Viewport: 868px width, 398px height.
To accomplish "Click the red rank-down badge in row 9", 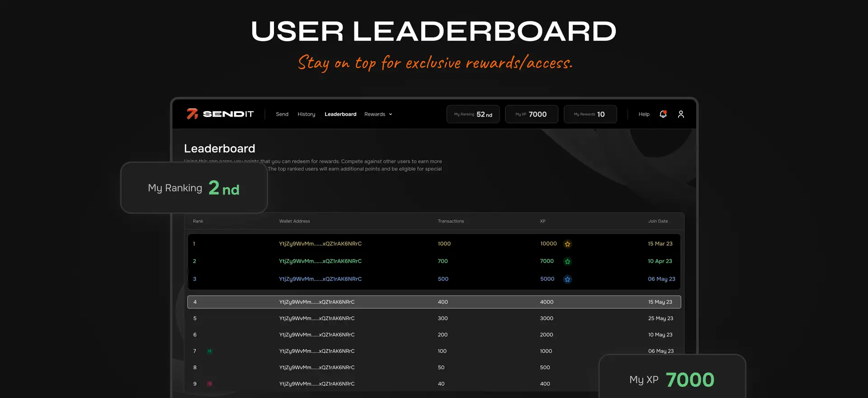I will (x=210, y=384).
